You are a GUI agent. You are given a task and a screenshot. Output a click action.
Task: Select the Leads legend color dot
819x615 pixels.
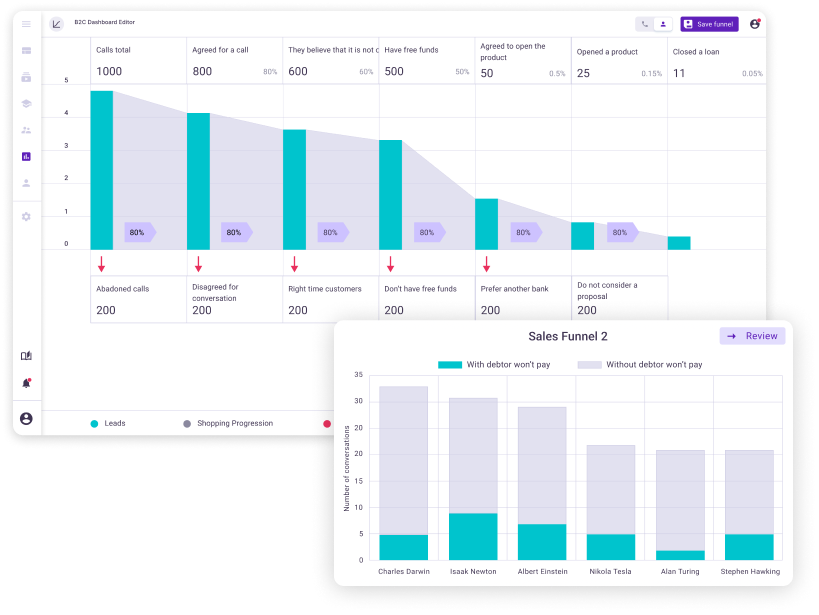click(x=94, y=424)
